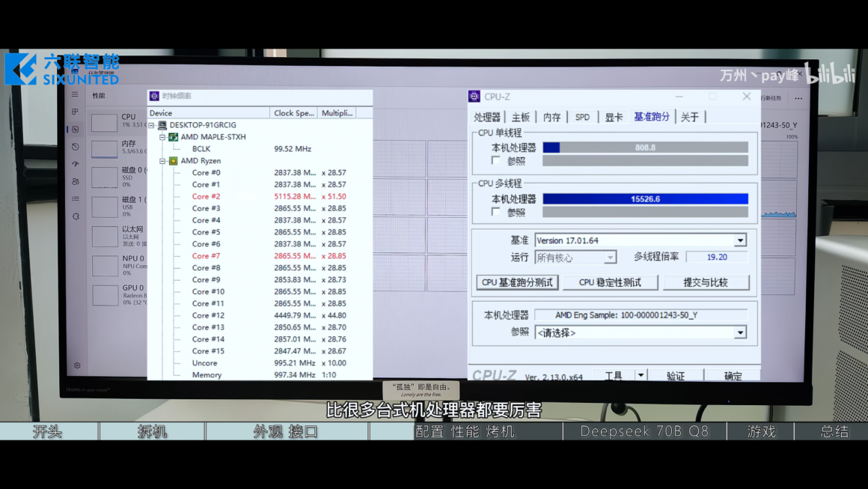Switch to the 显卡 tab in CPU-Z
This screenshot has width=868, height=489.
pyautogui.click(x=614, y=117)
